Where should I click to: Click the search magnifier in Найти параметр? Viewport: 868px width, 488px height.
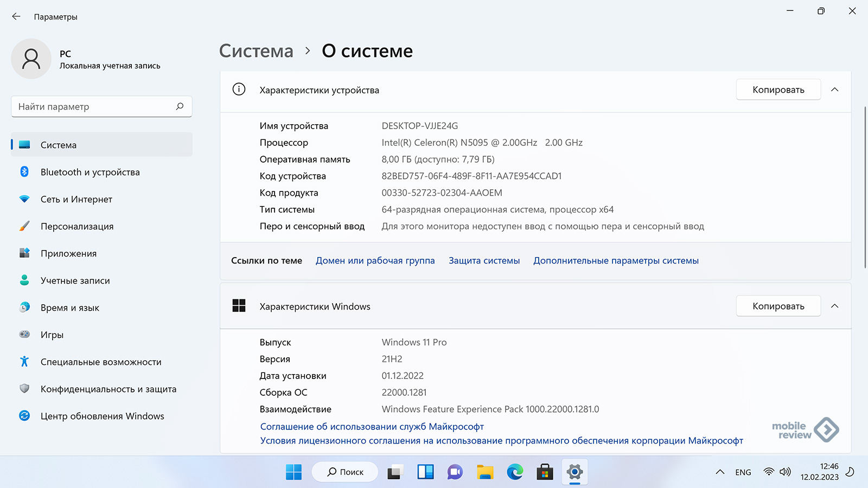tap(180, 106)
